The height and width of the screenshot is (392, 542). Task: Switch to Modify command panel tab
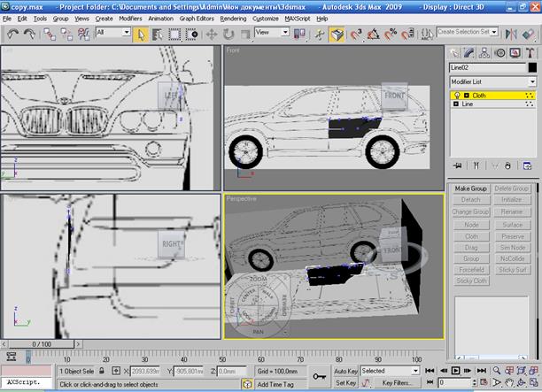pyautogui.click(x=469, y=53)
